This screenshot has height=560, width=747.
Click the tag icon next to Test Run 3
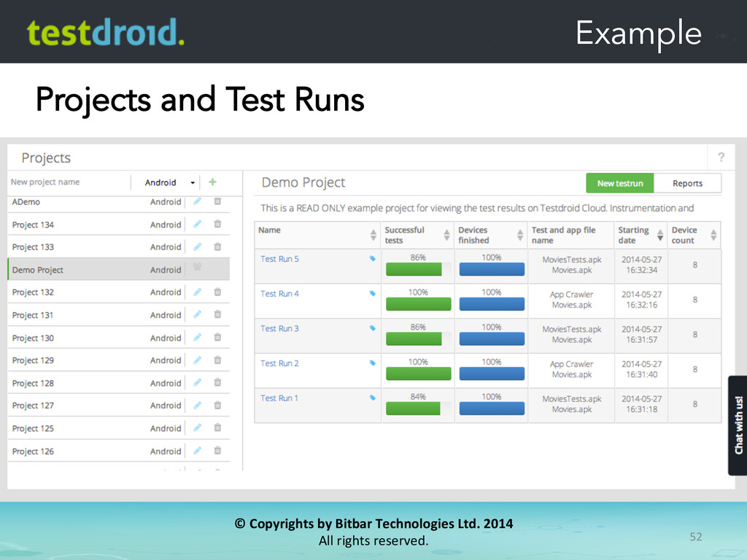tap(373, 328)
